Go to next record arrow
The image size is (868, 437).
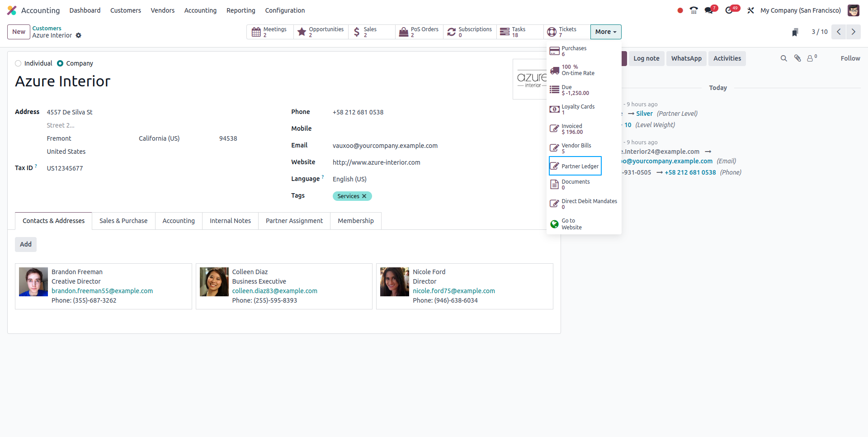[x=854, y=32]
